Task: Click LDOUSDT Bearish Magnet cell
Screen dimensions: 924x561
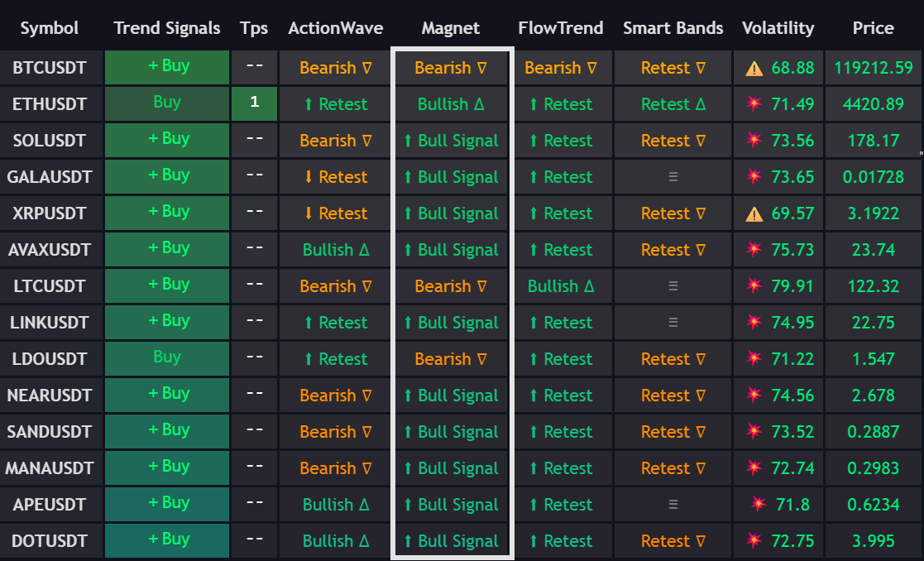Action: pos(451,359)
